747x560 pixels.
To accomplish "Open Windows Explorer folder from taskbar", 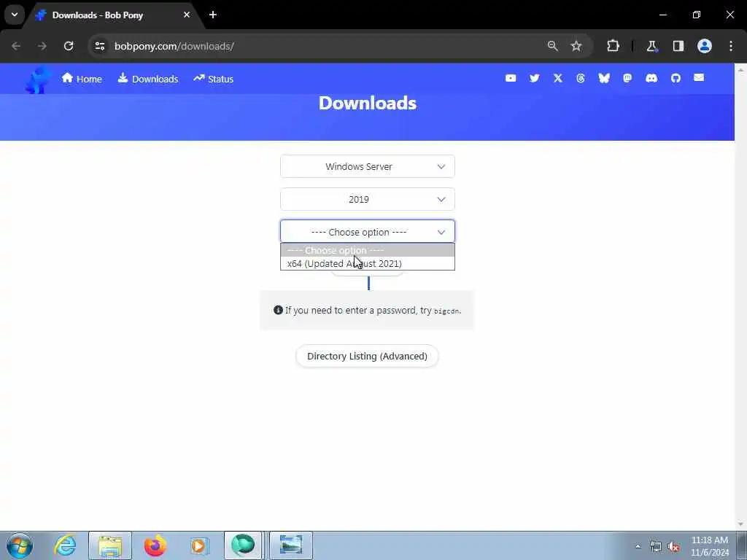I will coord(110,545).
